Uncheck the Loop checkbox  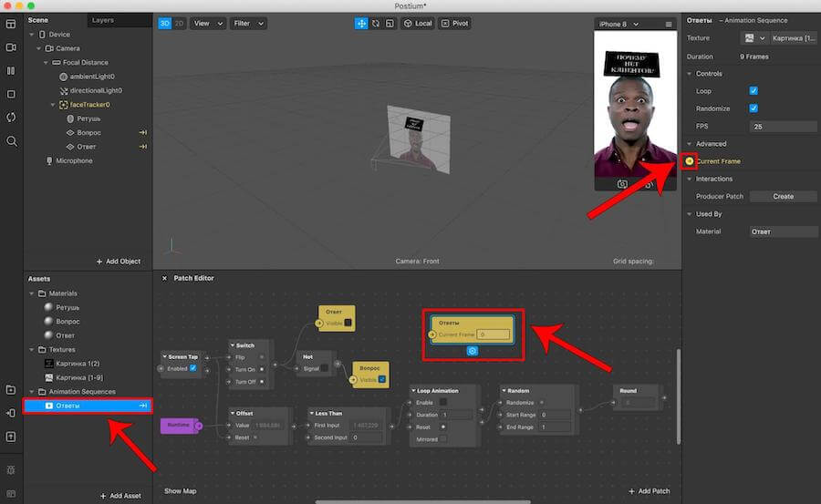pos(753,91)
